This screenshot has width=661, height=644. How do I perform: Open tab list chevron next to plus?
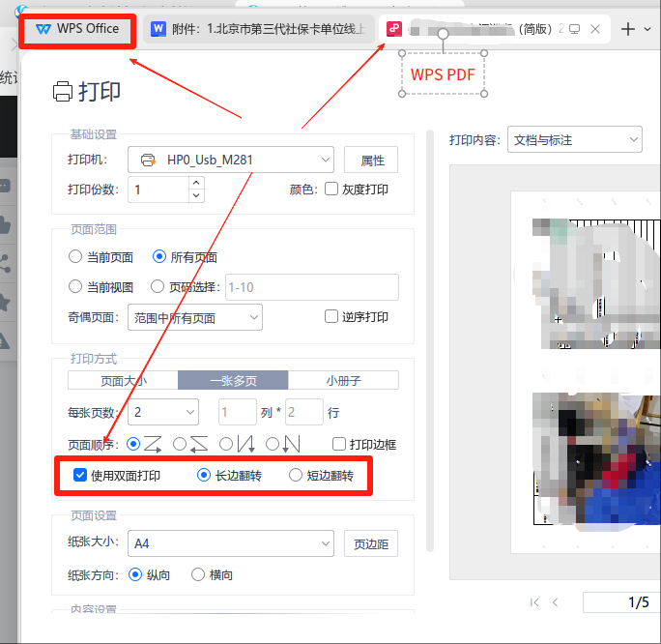pos(647,29)
